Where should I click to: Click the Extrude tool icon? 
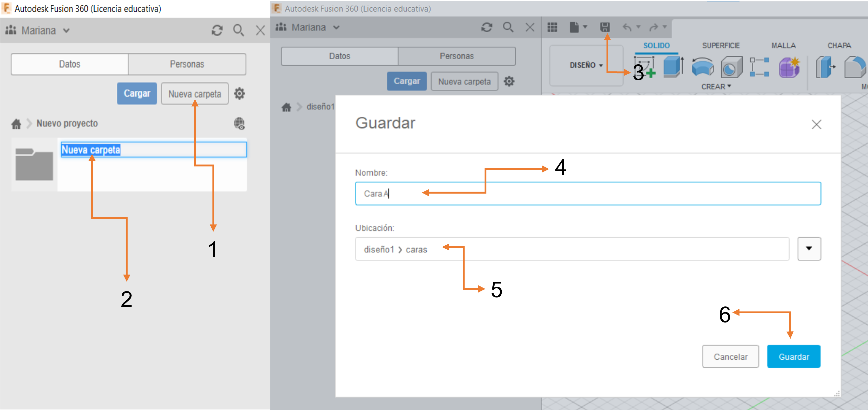(673, 67)
